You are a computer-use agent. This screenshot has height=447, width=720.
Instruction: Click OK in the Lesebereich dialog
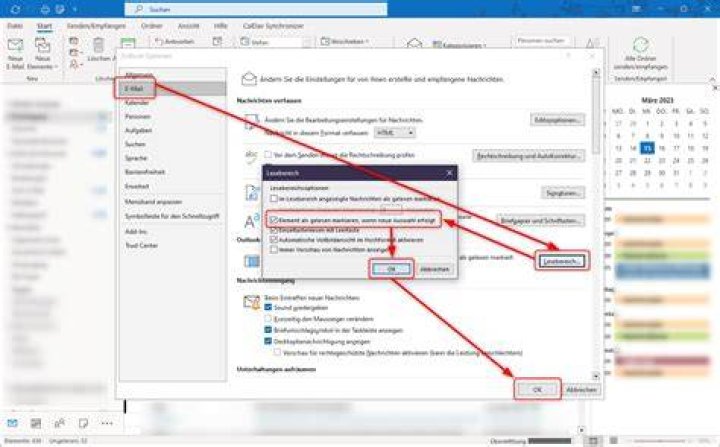391,269
